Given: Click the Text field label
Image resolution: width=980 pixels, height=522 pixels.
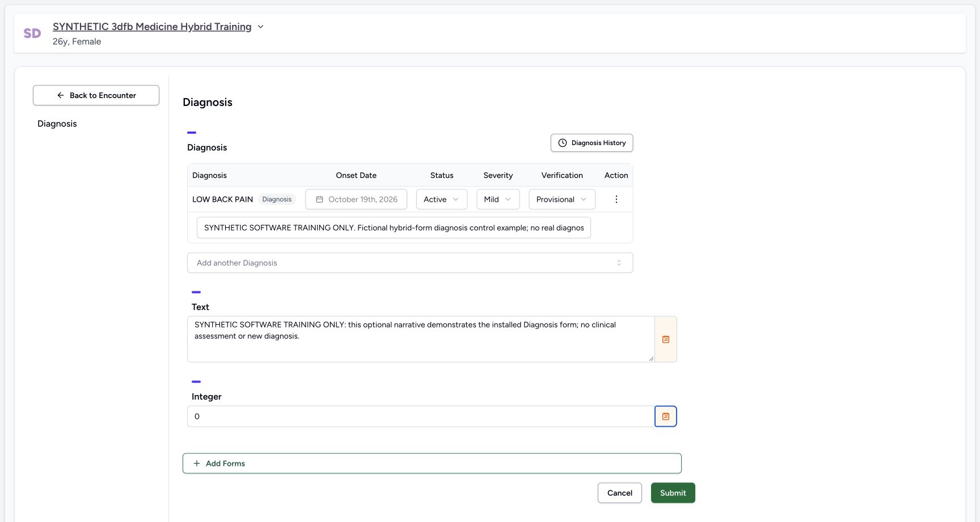Looking at the screenshot, I should point(200,307).
